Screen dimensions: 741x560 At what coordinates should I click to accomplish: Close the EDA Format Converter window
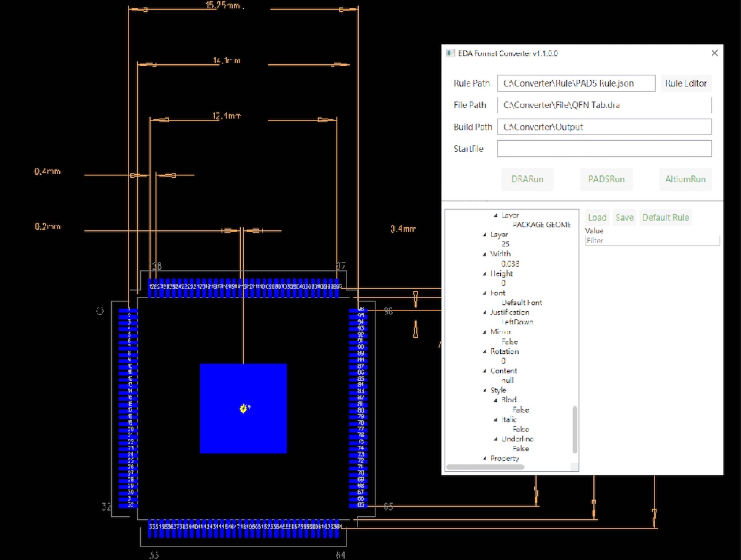coord(714,53)
